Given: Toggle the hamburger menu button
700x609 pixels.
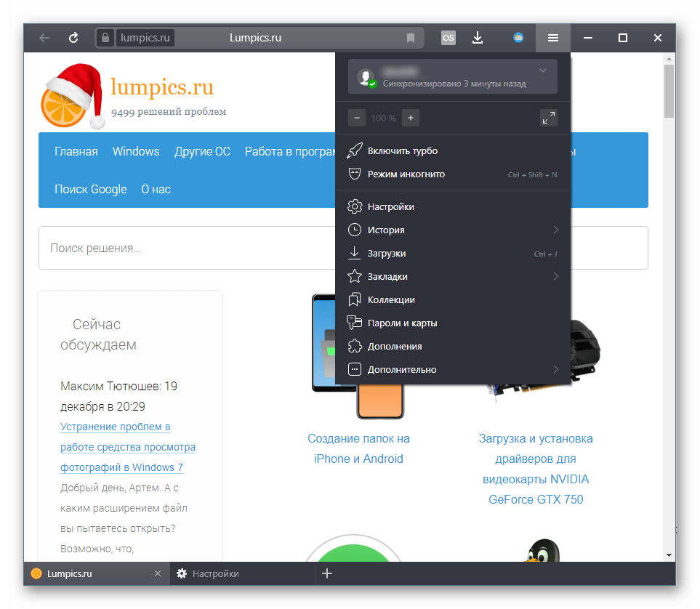Looking at the screenshot, I should (553, 38).
